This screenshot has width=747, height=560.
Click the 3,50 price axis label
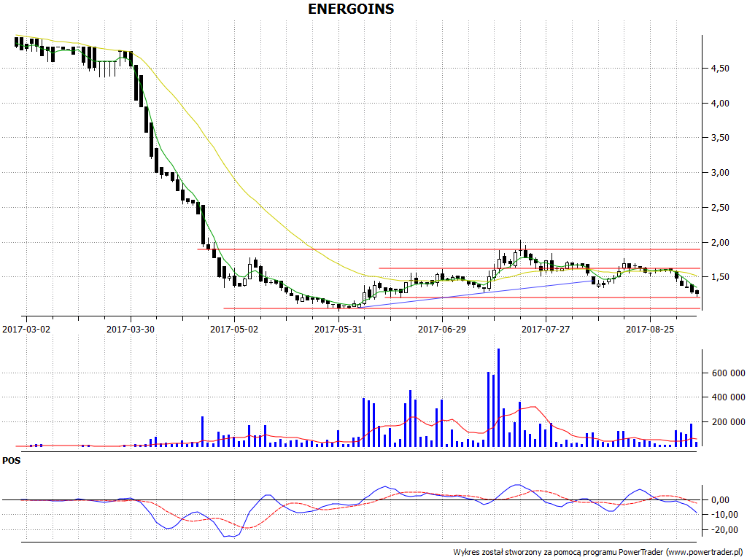(x=720, y=138)
